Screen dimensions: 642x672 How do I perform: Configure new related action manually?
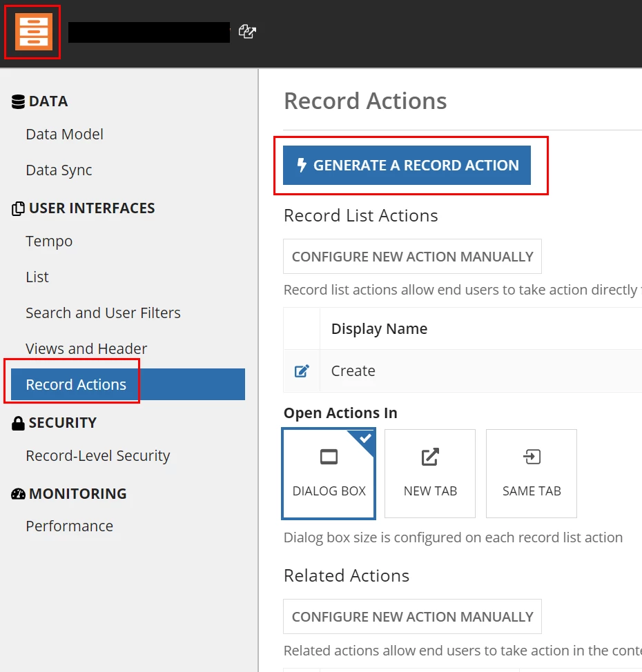412,616
